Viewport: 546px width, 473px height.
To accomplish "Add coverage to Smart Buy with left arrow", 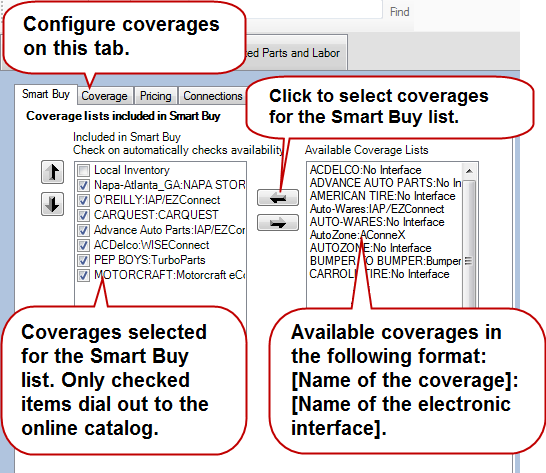I will (x=278, y=198).
